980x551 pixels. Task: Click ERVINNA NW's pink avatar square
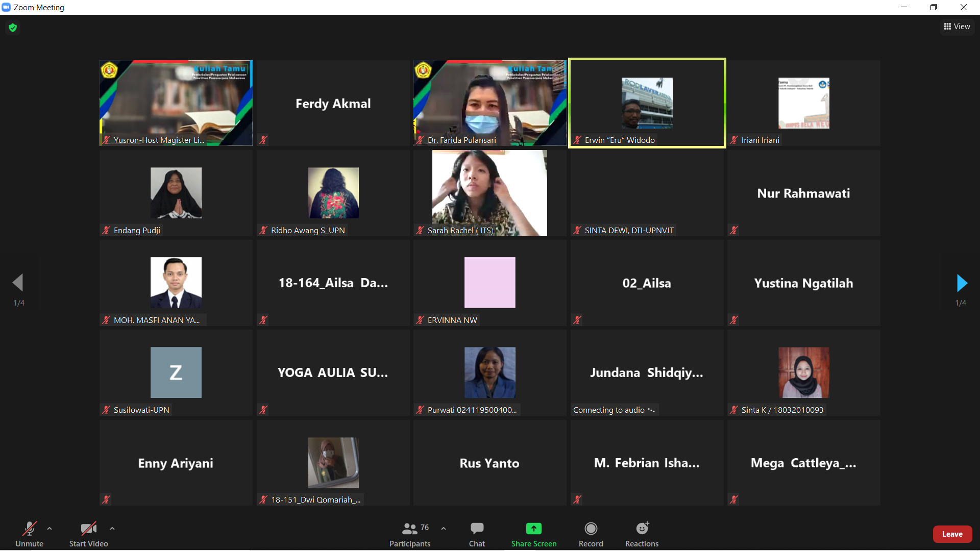pos(489,283)
